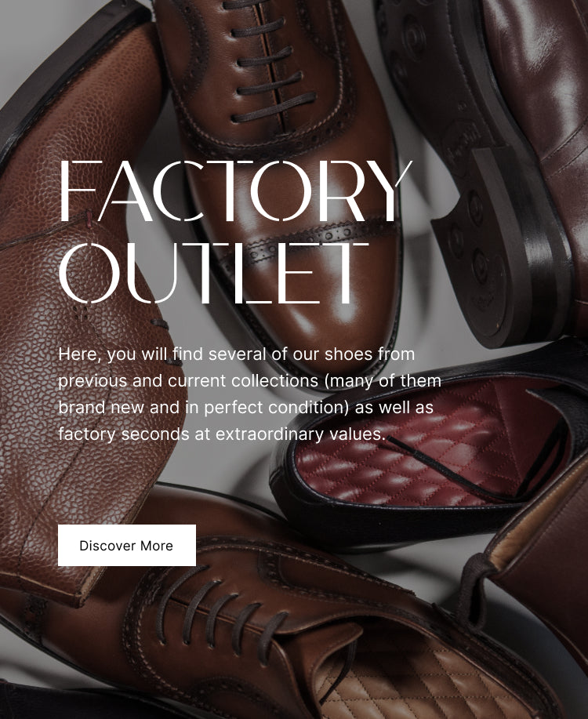Click the paragraph starting 'Here, you will find'
Viewport: 588px width, 719px height.
pyautogui.click(x=249, y=394)
